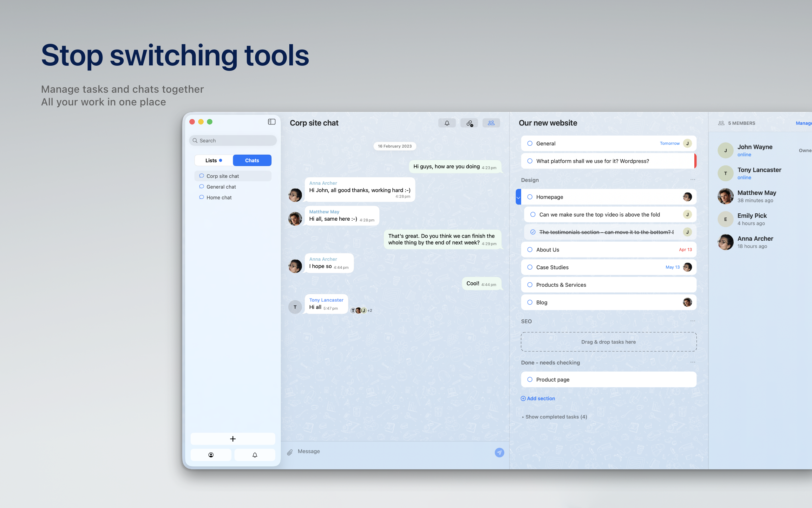Image resolution: width=812 pixels, height=508 pixels.
Task: Open the chat notifications bell icon
Action: (447, 123)
